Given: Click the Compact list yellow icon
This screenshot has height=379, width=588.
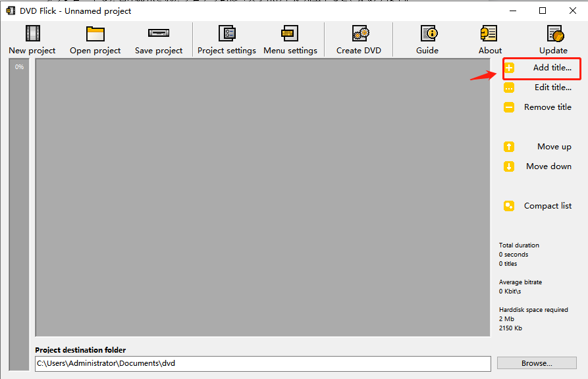Looking at the screenshot, I should pyautogui.click(x=509, y=206).
